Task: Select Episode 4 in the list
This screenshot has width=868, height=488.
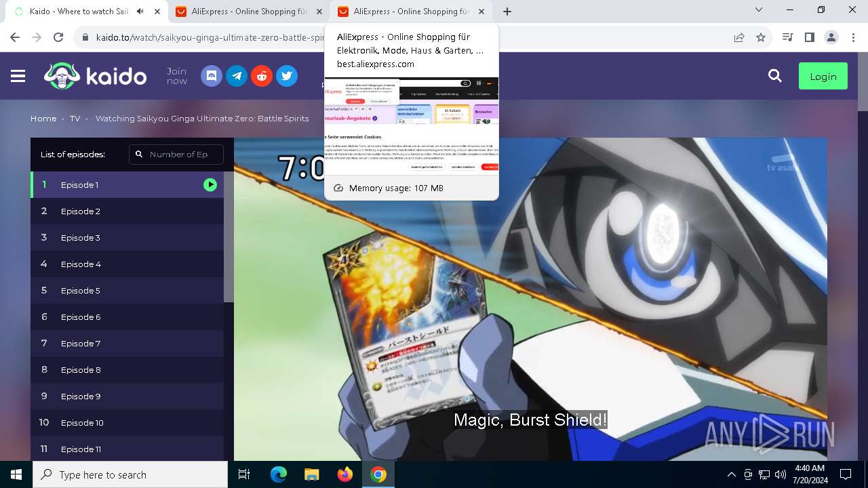Action: (127, 264)
